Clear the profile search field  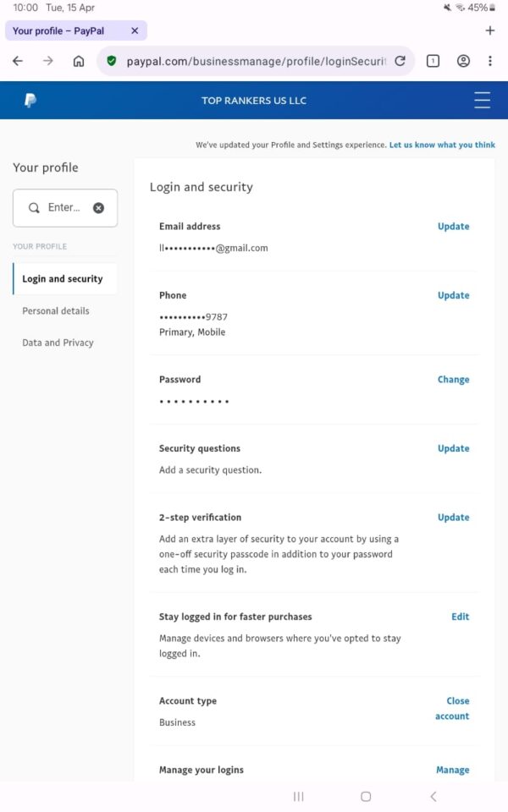click(98, 208)
